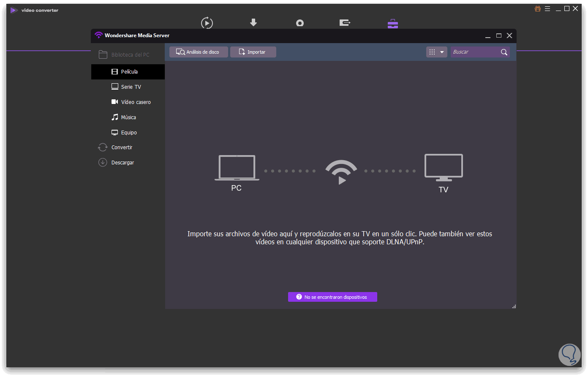Click the wifi streaming play icon
The width and height of the screenshot is (588, 377).
[341, 172]
